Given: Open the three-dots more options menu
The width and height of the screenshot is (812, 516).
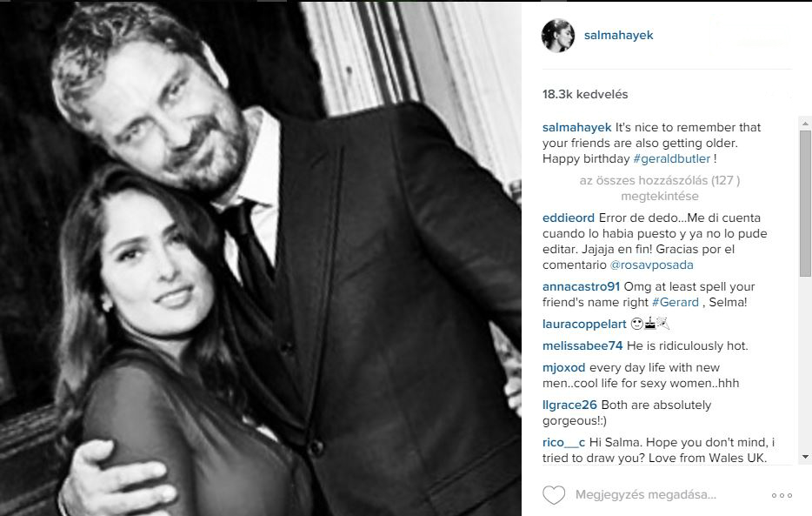Looking at the screenshot, I should [782, 495].
